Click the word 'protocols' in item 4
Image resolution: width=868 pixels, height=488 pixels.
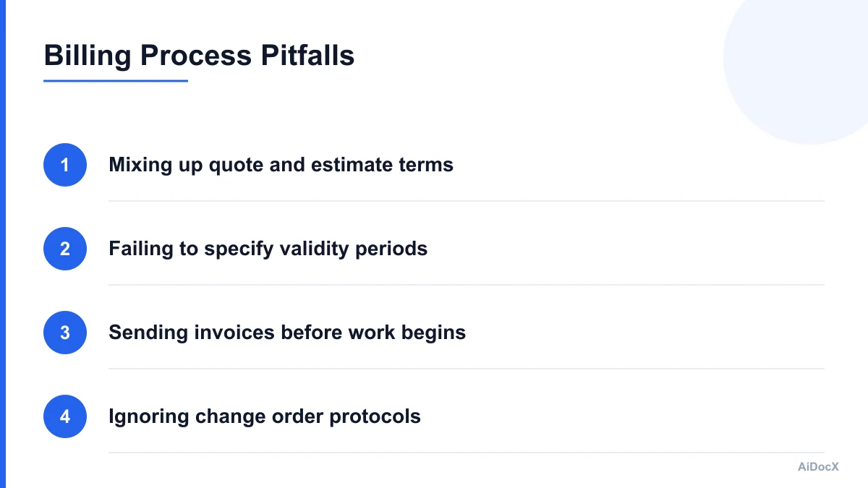tap(375, 417)
